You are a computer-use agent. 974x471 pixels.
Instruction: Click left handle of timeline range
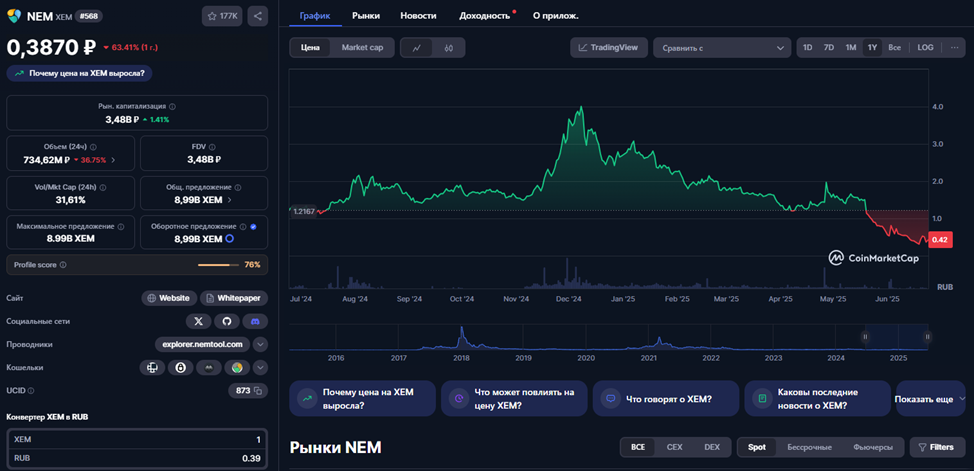point(865,337)
